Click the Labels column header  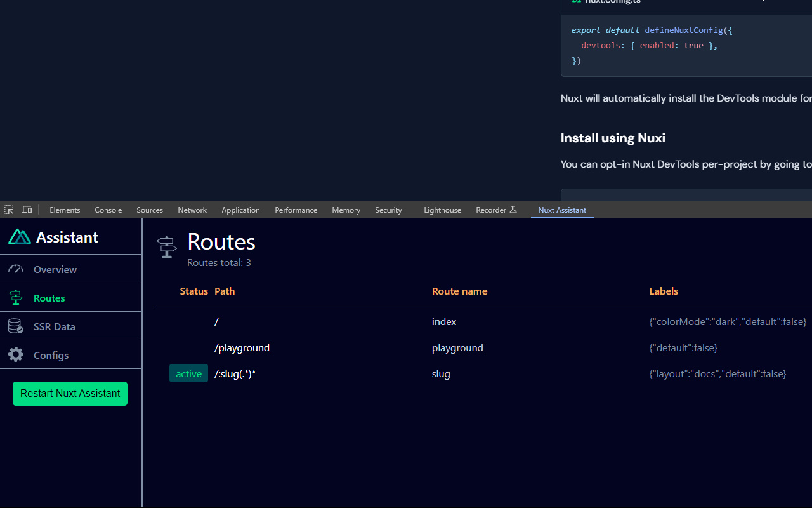[664, 291]
